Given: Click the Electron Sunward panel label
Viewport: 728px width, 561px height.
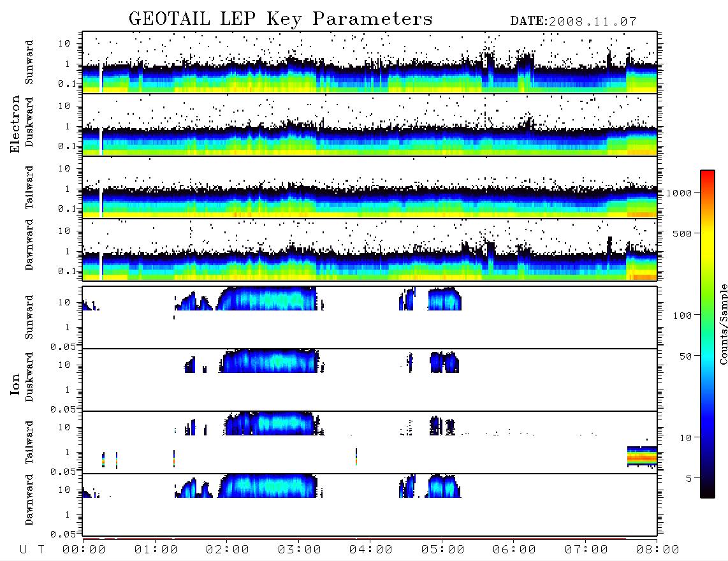Looking at the screenshot, I should tap(29, 62).
